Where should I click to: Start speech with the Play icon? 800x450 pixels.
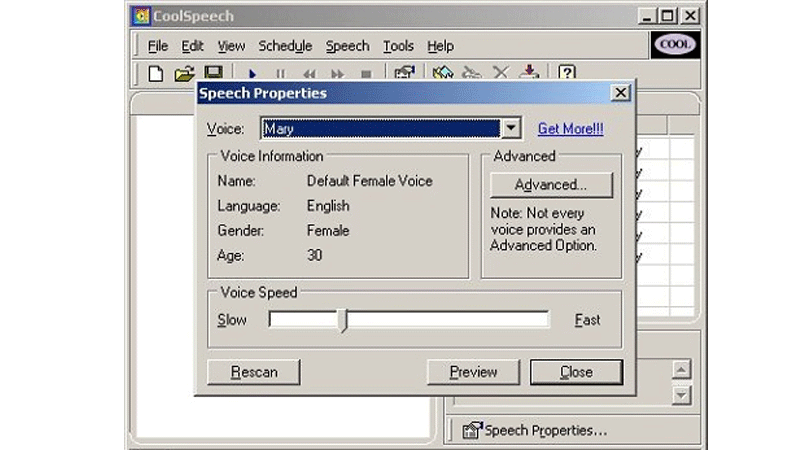click(x=252, y=74)
